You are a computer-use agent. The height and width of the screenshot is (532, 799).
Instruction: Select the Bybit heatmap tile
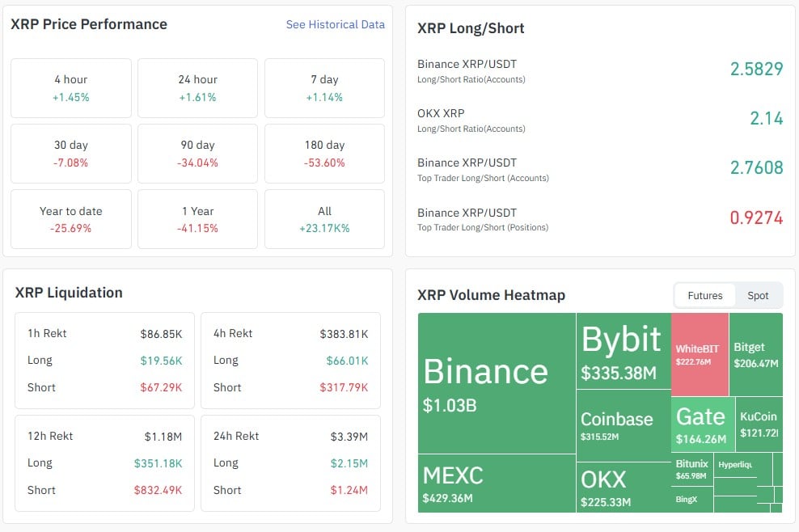(x=623, y=351)
